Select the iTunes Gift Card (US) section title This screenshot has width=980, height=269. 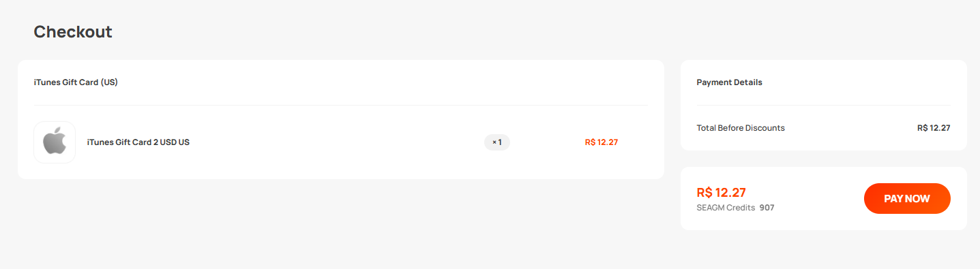click(76, 82)
